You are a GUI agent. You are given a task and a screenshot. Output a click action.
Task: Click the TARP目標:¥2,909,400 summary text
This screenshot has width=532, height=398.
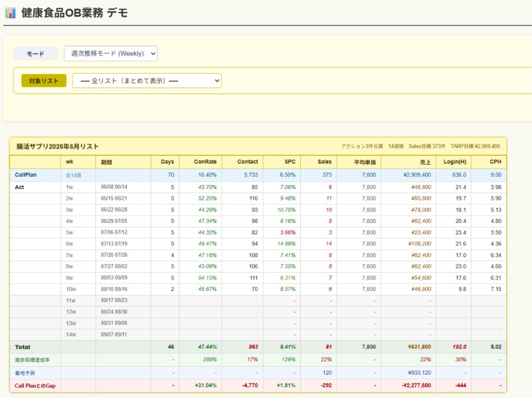point(475,146)
